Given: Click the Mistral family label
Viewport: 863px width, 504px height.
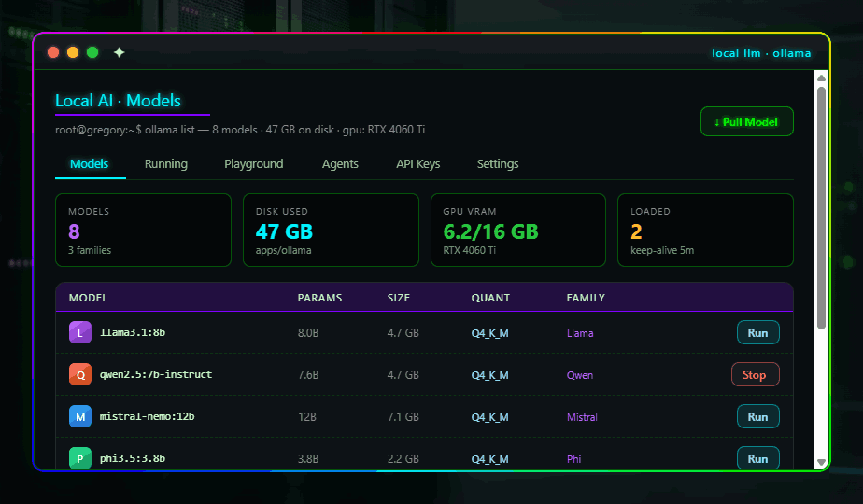Looking at the screenshot, I should (582, 417).
